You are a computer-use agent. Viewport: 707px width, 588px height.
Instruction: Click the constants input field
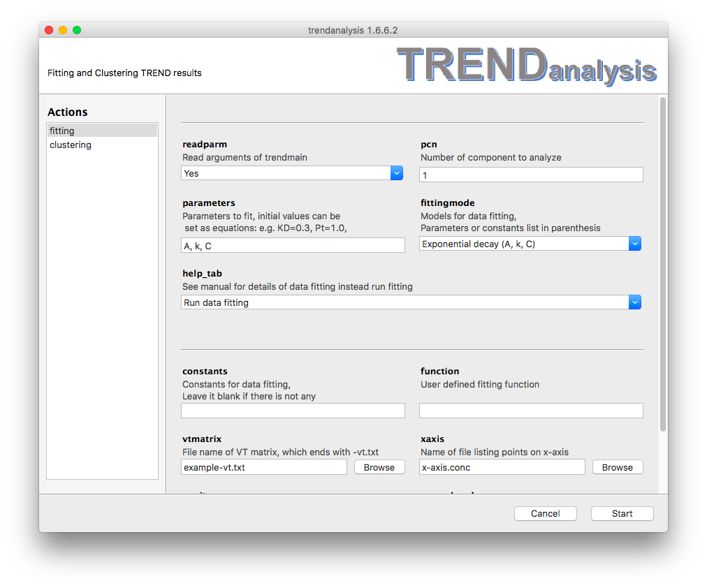pos(293,411)
